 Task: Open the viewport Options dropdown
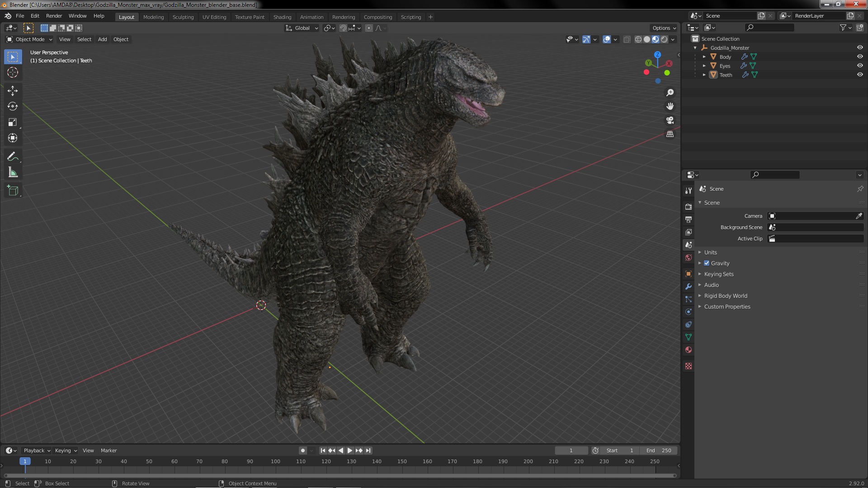664,28
